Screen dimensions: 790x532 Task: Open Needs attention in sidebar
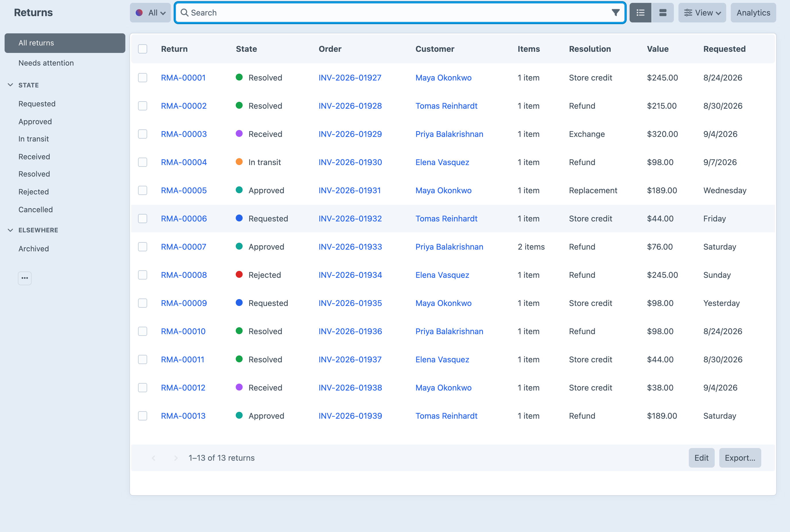tap(46, 63)
